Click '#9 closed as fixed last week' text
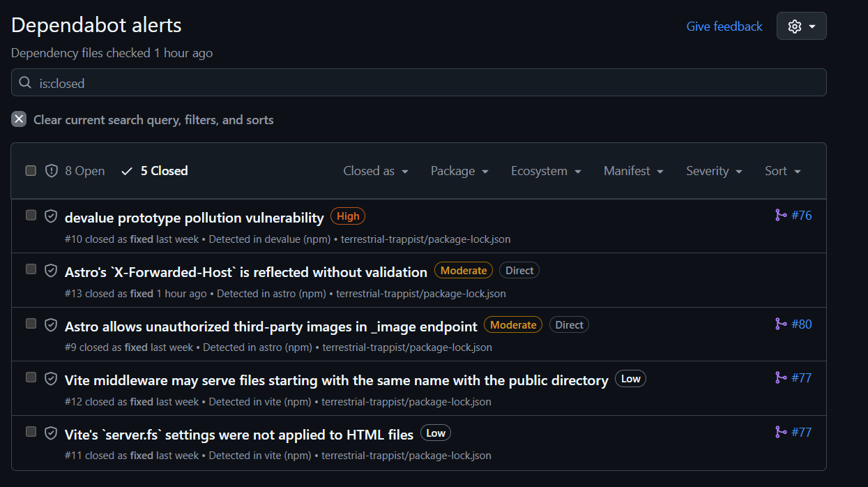Screen dimensions: 868x487 coord(128,347)
